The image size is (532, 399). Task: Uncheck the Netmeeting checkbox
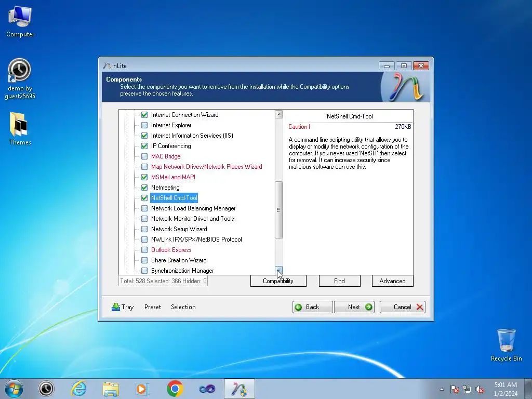(144, 188)
